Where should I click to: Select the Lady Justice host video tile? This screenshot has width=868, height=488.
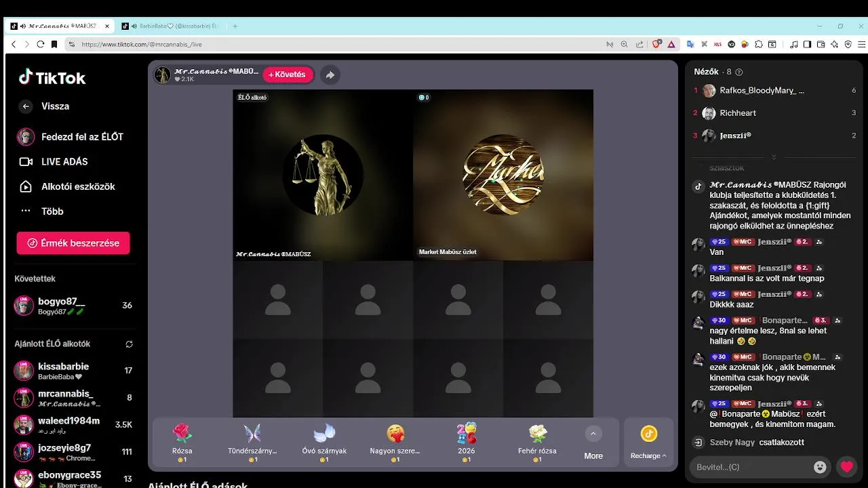[x=323, y=176]
